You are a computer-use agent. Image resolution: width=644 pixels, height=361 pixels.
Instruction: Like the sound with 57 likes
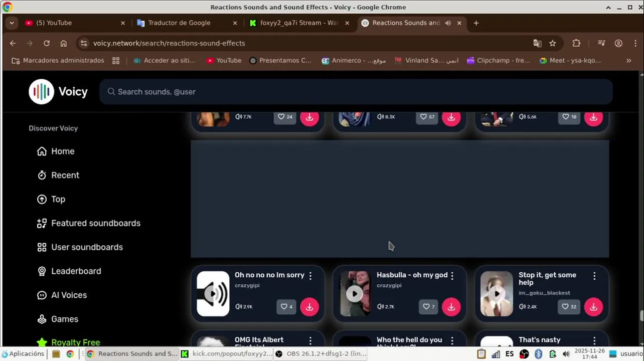click(427, 117)
